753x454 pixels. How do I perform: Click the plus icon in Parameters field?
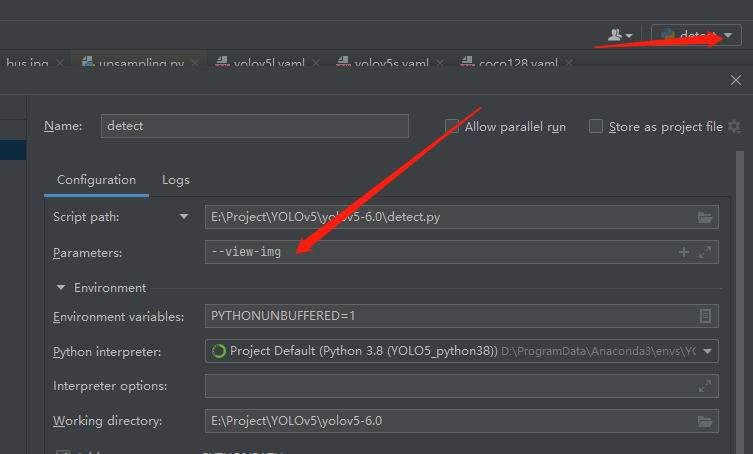coord(683,252)
